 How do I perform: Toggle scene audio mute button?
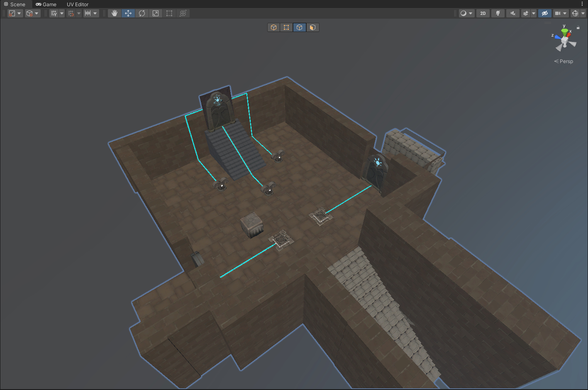click(513, 13)
